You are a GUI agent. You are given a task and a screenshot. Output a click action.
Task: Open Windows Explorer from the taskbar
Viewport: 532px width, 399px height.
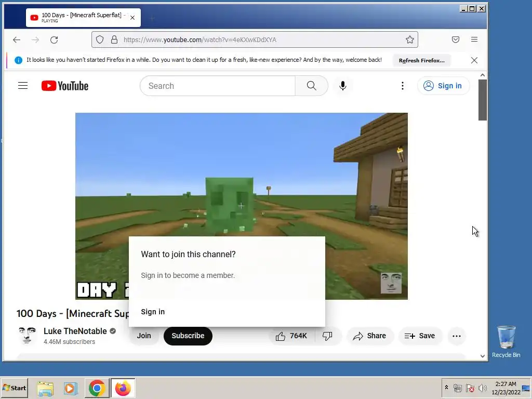coord(45,388)
